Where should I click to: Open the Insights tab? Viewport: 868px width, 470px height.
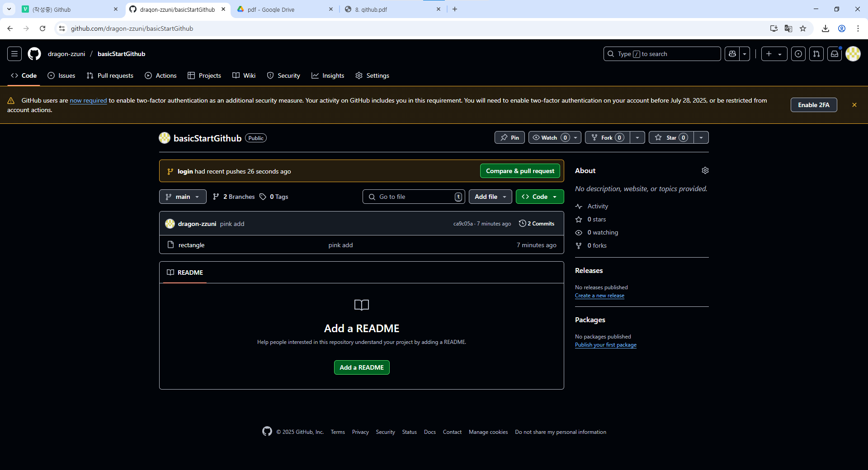[x=328, y=75]
